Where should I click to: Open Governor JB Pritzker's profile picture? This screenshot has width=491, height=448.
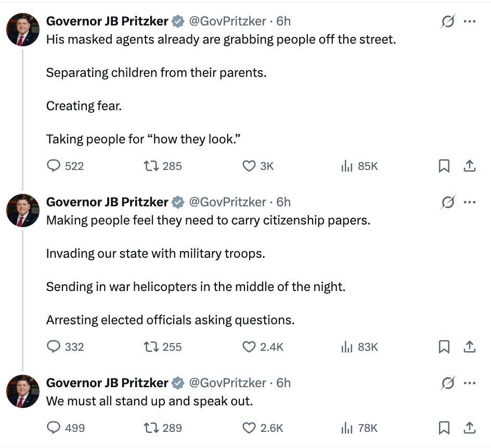click(22, 29)
